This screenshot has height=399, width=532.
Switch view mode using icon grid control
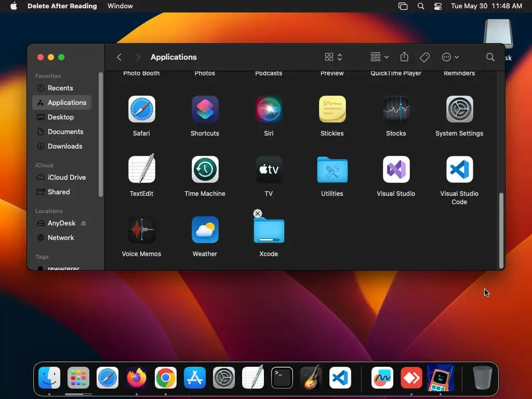(334, 57)
